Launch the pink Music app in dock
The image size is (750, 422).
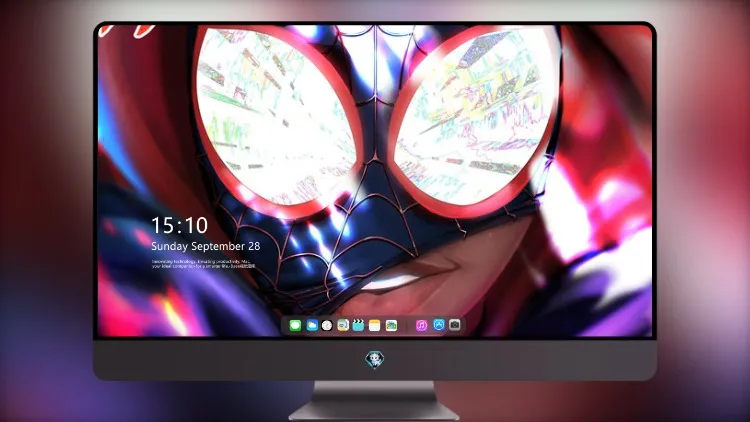[421, 325]
